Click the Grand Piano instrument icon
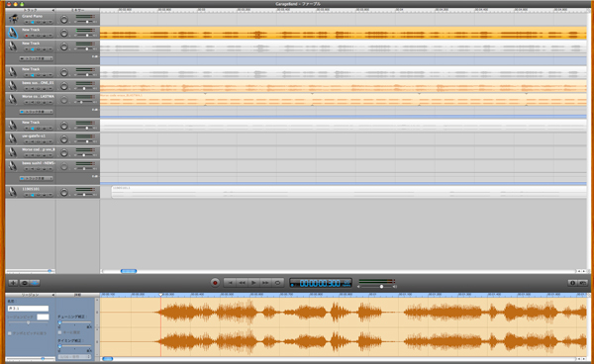This screenshot has width=594, height=364. [13, 19]
